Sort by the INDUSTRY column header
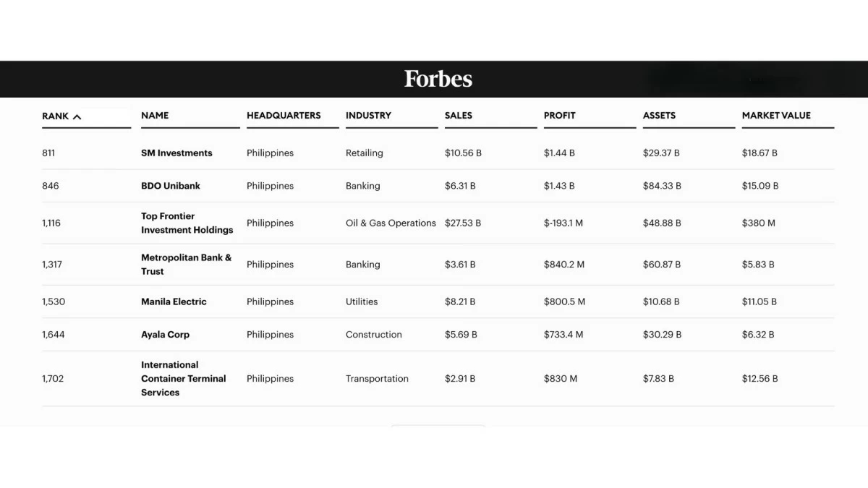Screen dimensions: 868x488 [368, 116]
